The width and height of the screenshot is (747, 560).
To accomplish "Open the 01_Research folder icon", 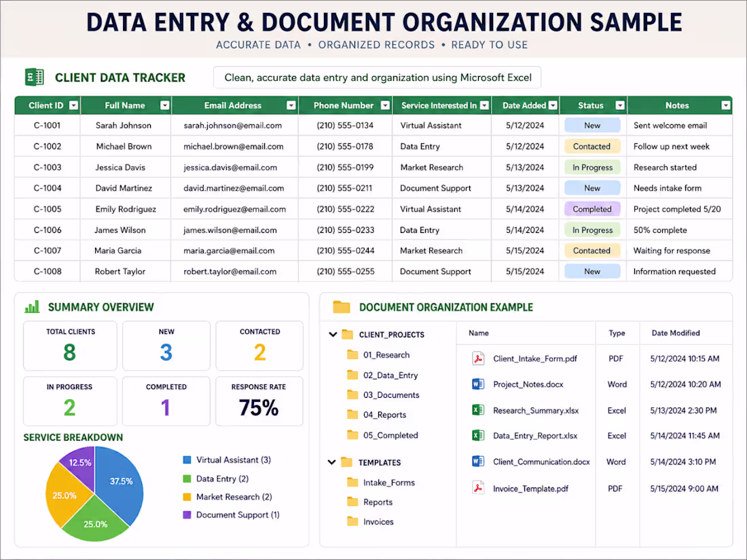I will pos(352,355).
